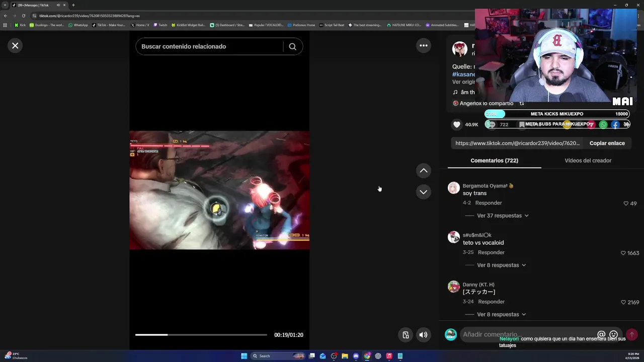Mute the tab via its audio icon
Image resolution: width=644 pixels, height=362 pixels.
[58, 5]
